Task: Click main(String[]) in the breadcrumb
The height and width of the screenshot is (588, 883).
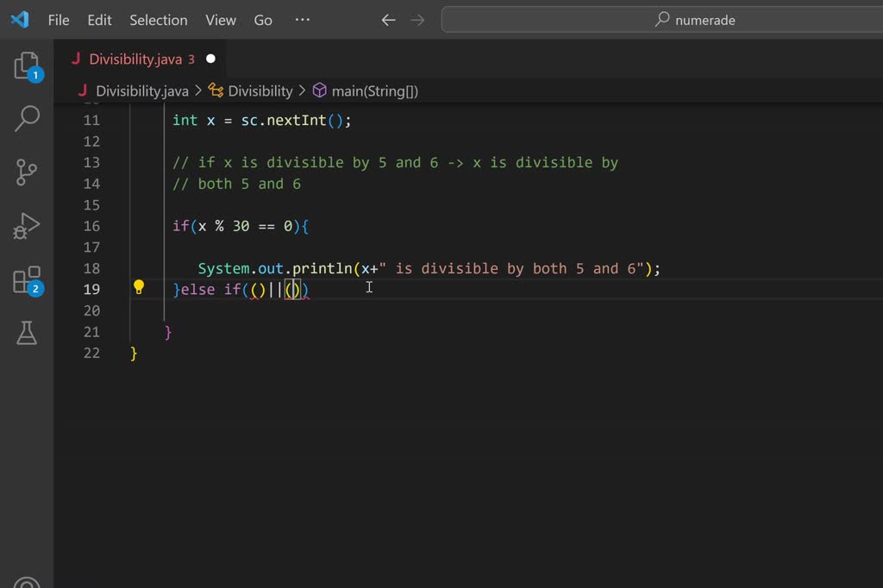Action: tap(374, 91)
